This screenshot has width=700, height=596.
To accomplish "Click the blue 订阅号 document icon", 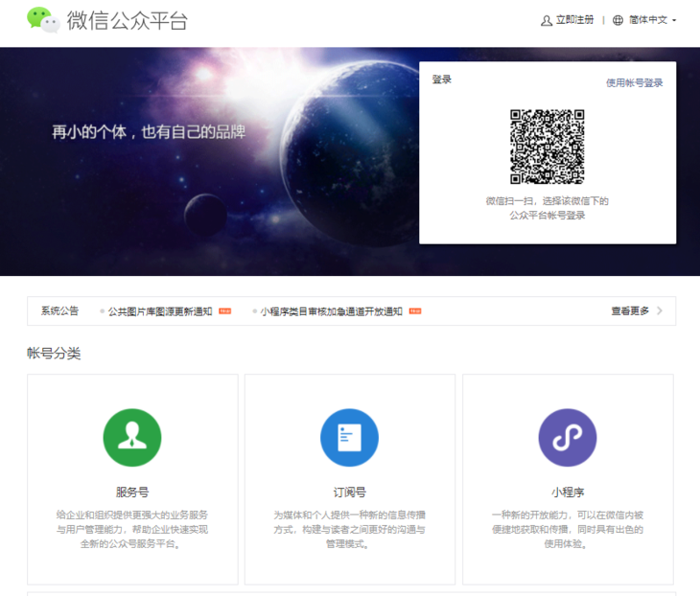I will 350,438.
